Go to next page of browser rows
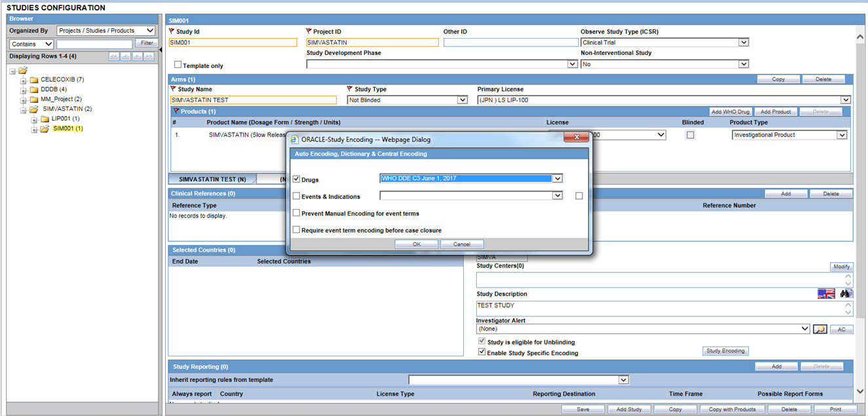This screenshot has height=416, width=868. [x=137, y=57]
